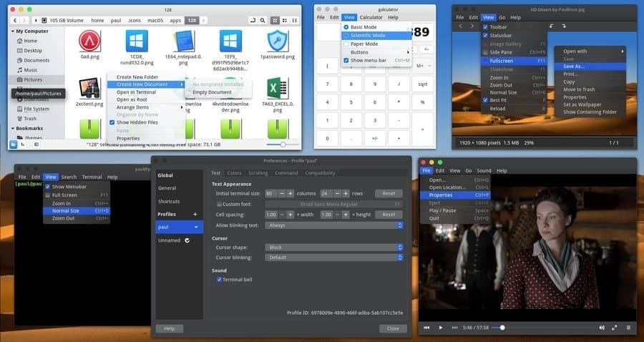Click Scientific Mode in calculator menu
The height and width of the screenshot is (342, 644).
tap(376, 35)
